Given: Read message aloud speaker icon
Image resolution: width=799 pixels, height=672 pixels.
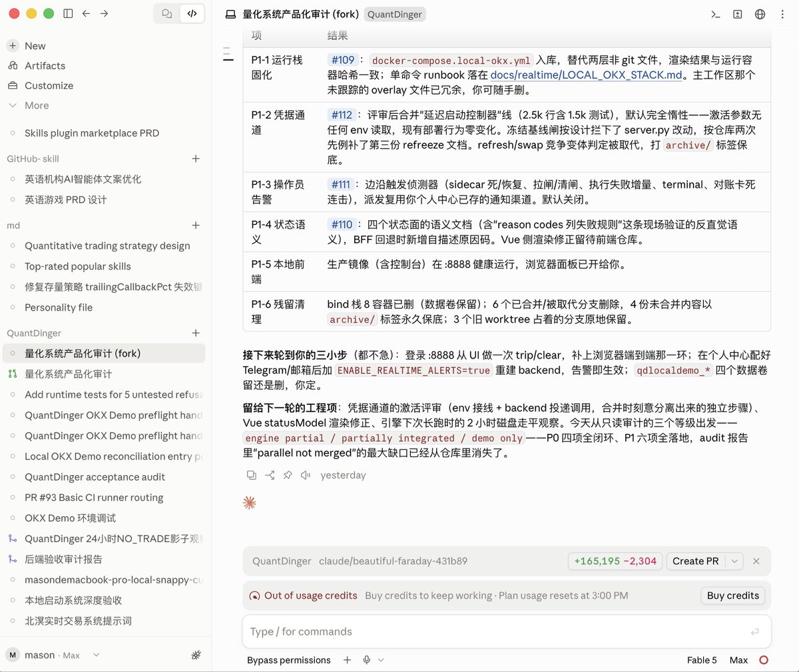Looking at the screenshot, I should (x=306, y=475).
